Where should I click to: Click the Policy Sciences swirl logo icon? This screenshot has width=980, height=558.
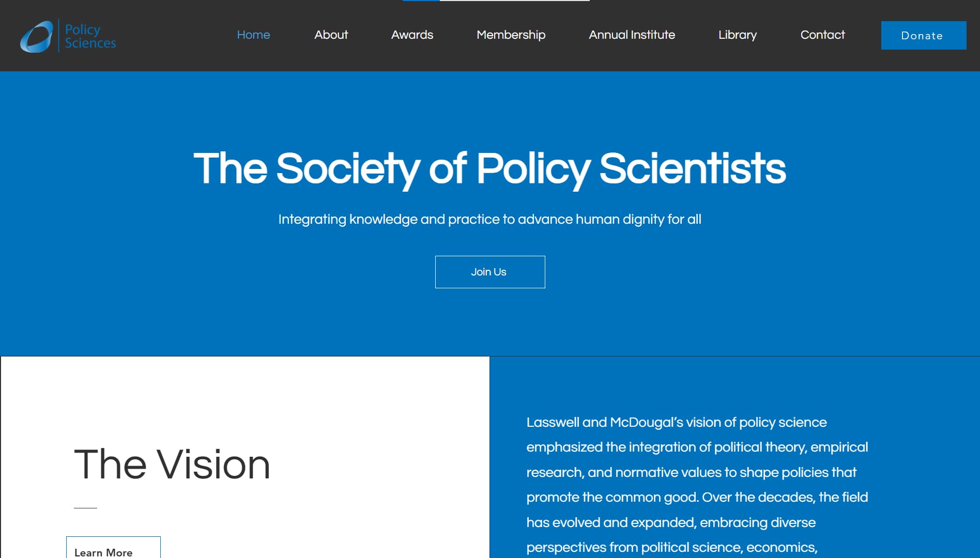(36, 36)
